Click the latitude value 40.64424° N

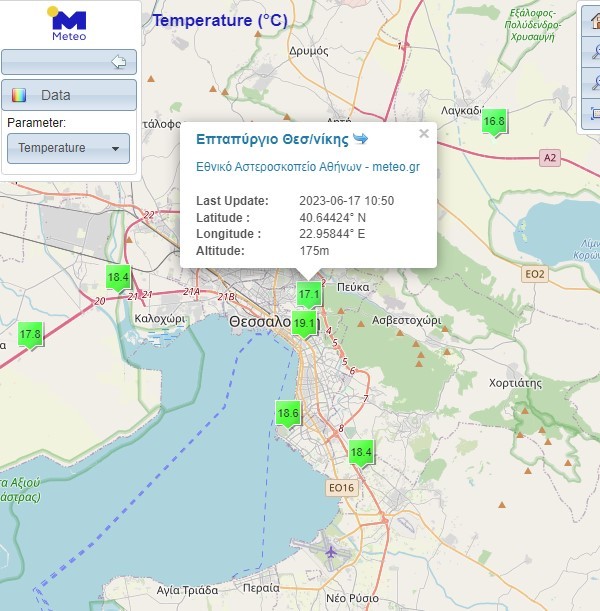[x=332, y=218]
